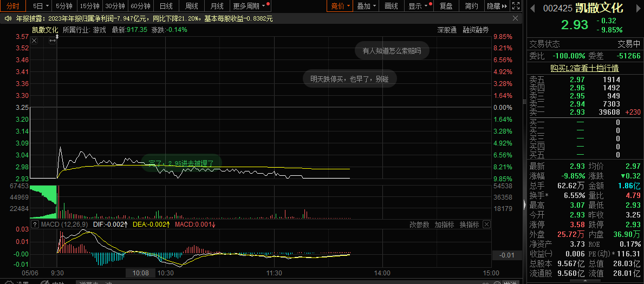Click the speaker icon in announcement bar
Image resolution: width=644 pixels, height=284 pixels.
[x=8, y=18]
